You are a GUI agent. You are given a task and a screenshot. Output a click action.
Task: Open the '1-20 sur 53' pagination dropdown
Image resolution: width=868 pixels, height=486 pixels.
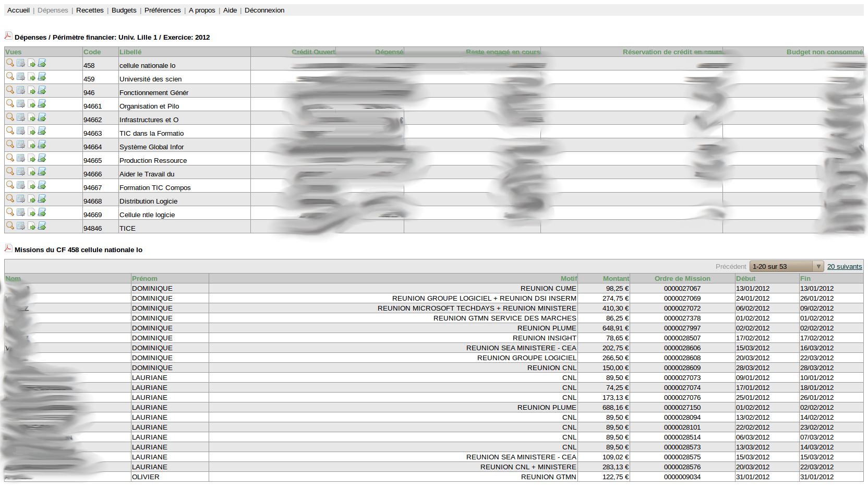pos(786,267)
